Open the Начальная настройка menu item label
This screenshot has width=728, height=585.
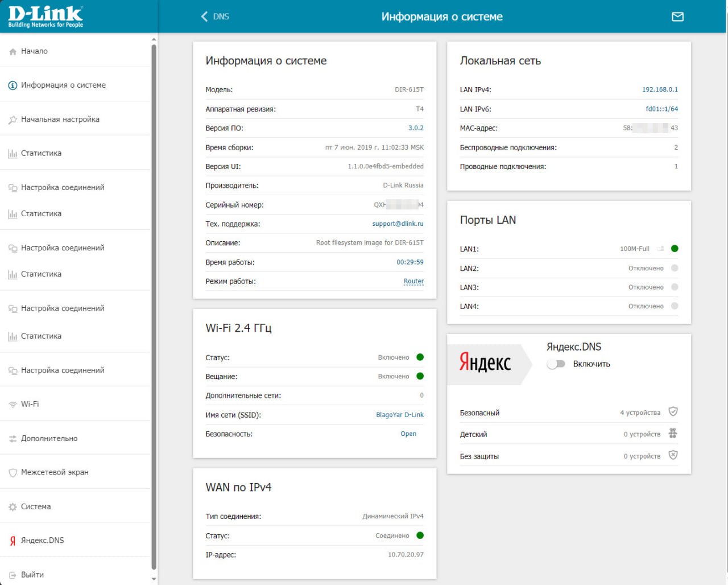click(x=60, y=120)
